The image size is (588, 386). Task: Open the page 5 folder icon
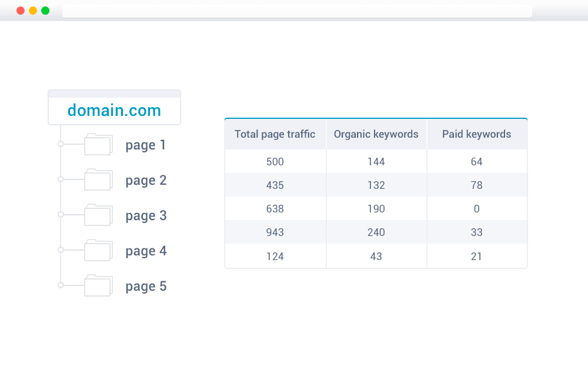98,285
